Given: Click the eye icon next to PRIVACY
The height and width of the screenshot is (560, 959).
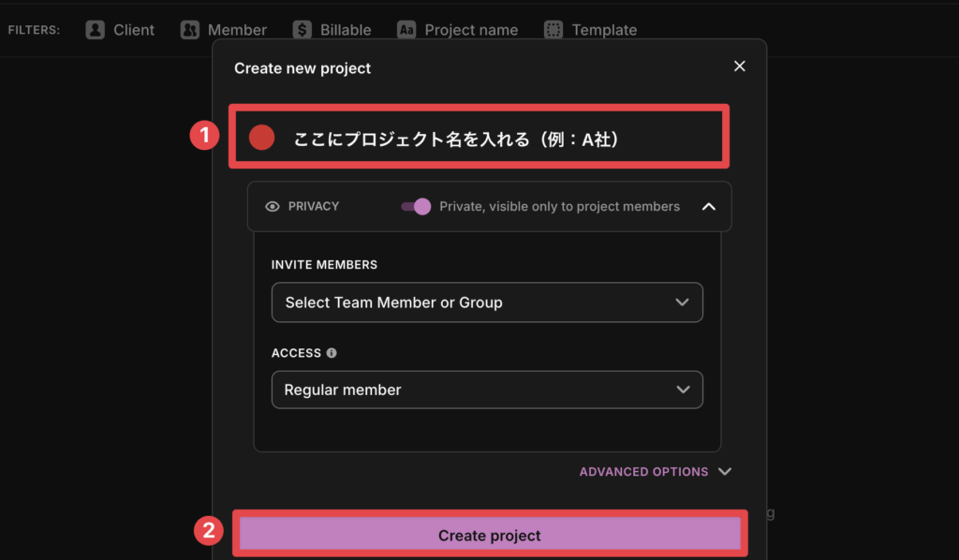Looking at the screenshot, I should 273,206.
